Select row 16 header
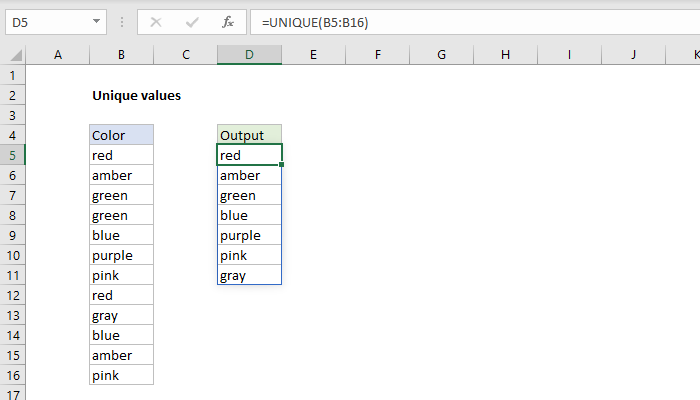Viewport: 700px width, 400px height. pyautogui.click(x=13, y=375)
